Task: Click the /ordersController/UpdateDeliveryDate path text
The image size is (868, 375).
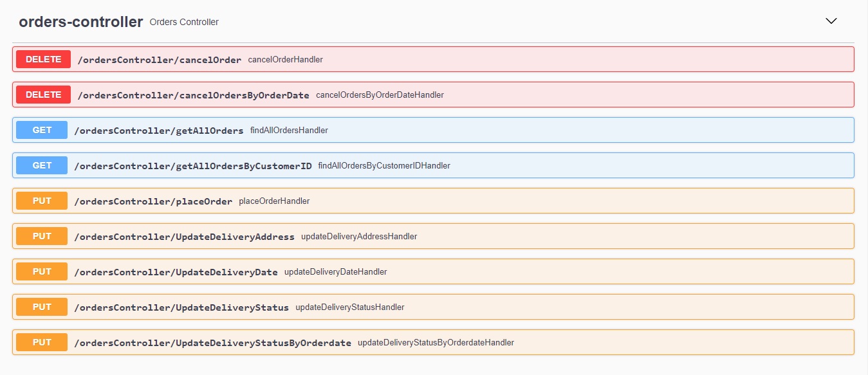Action: coord(177,271)
